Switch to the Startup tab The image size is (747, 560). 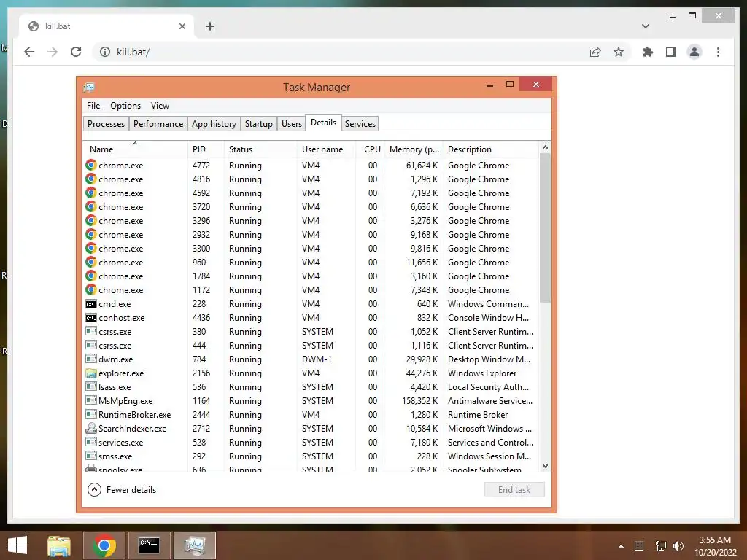(259, 124)
